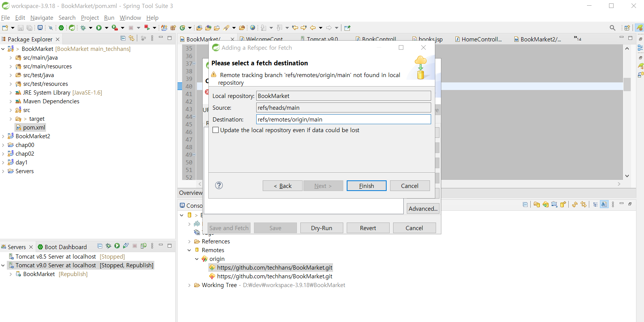Toggle hierarchical branch layout icon
The image size is (644, 322).
595,204
